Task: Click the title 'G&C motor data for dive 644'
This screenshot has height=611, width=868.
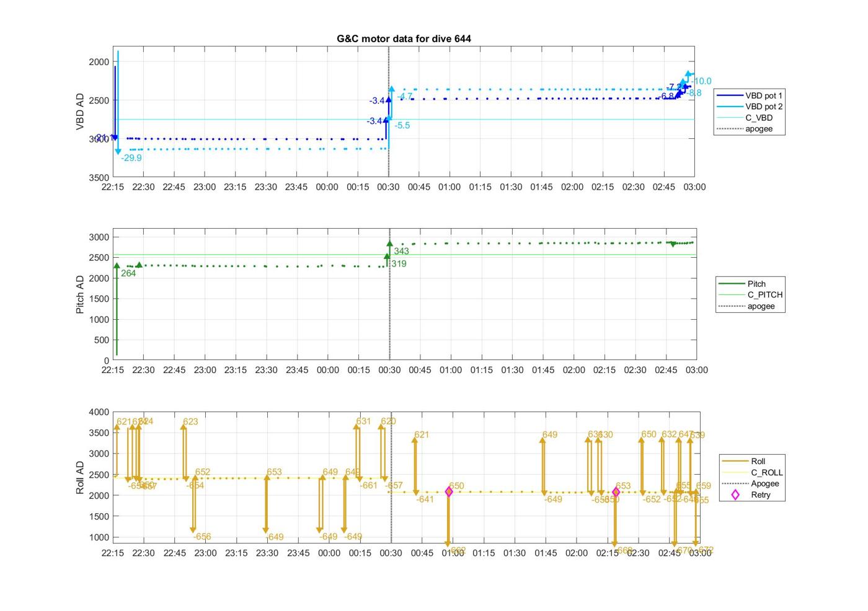Action: 404,38
